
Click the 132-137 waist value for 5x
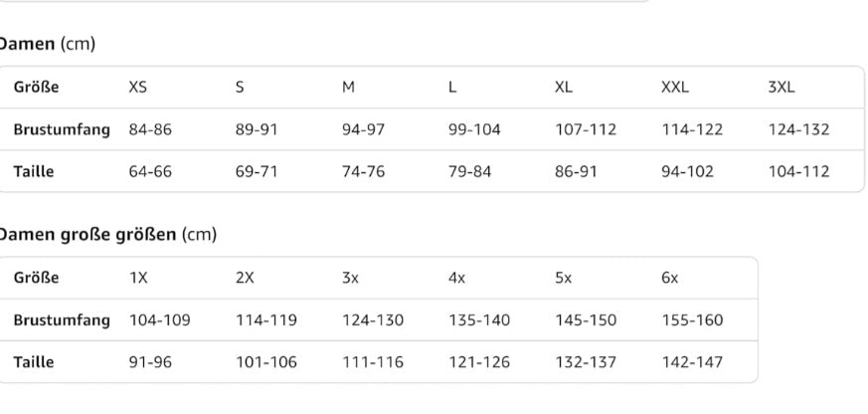[x=586, y=362]
